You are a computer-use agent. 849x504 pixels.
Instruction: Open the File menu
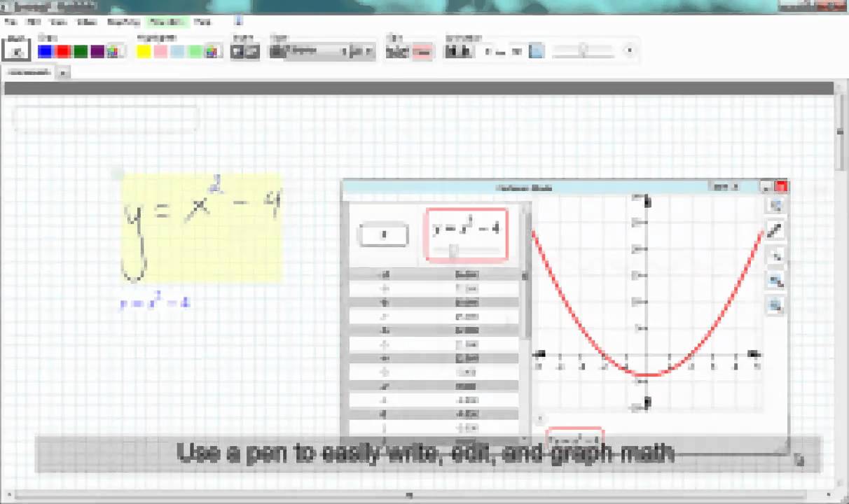point(11,22)
